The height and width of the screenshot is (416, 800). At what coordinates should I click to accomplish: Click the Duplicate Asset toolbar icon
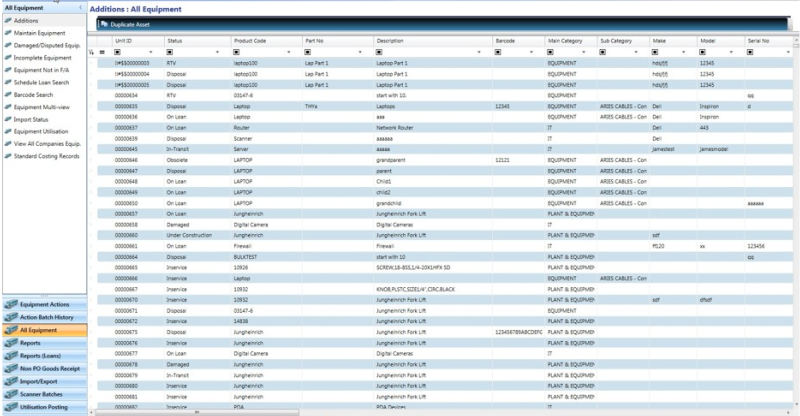point(104,24)
